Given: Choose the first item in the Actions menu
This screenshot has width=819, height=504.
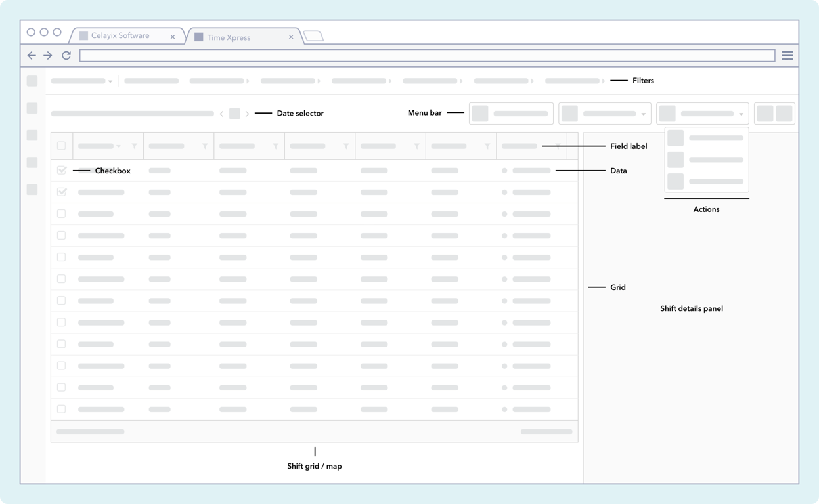Looking at the screenshot, I should 706,138.
